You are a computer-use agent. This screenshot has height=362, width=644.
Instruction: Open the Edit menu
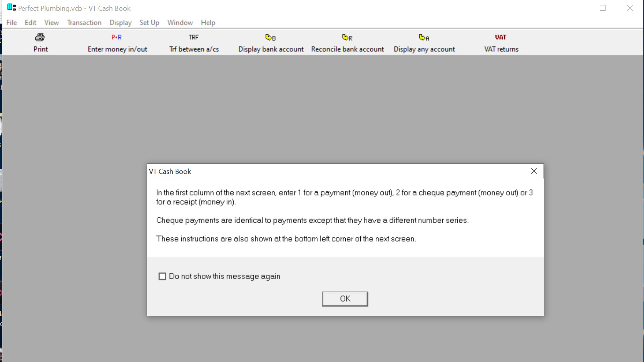point(30,23)
